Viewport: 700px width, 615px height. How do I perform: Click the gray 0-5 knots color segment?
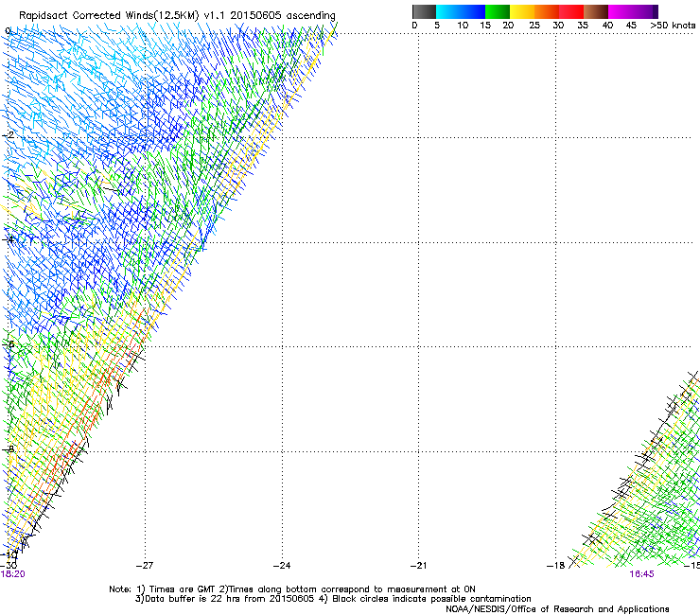(424, 11)
